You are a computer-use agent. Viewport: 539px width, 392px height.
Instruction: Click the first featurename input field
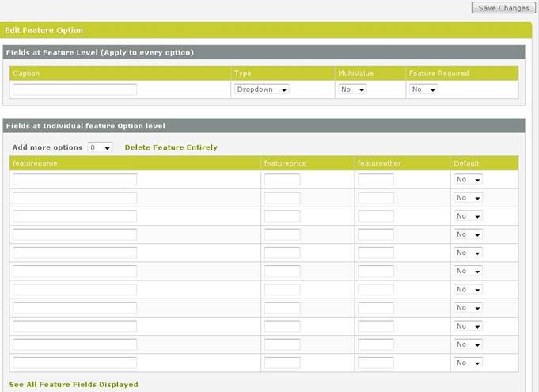click(x=74, y=180)
